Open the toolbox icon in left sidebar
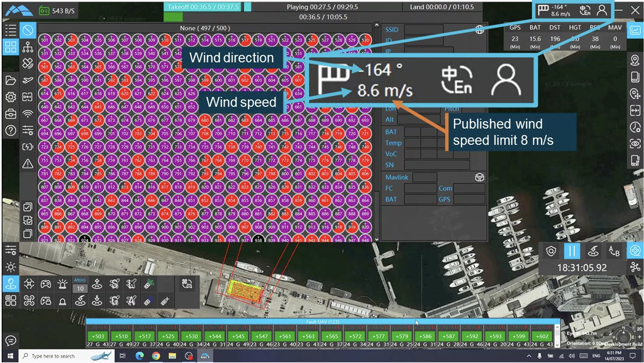The image size is (644, 363). pos(11,114)
